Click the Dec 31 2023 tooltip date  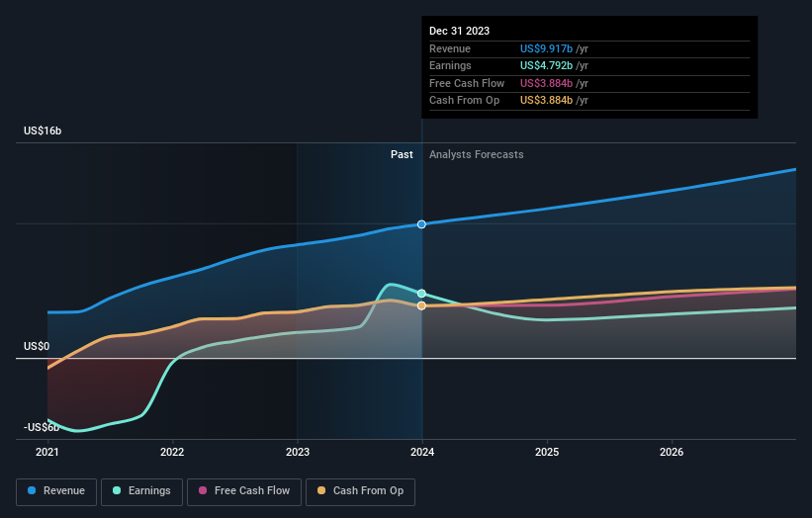click(x=459, y=31)
